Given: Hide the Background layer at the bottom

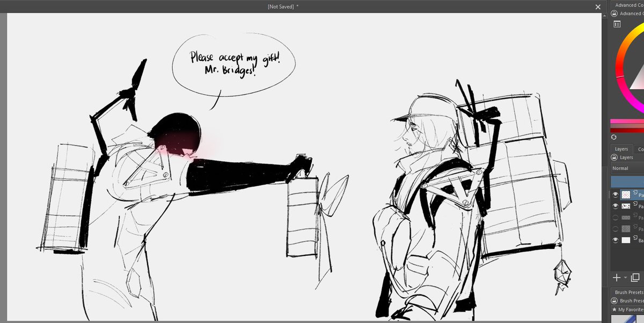Looking at the screenshot, I should tap(616, 240).
